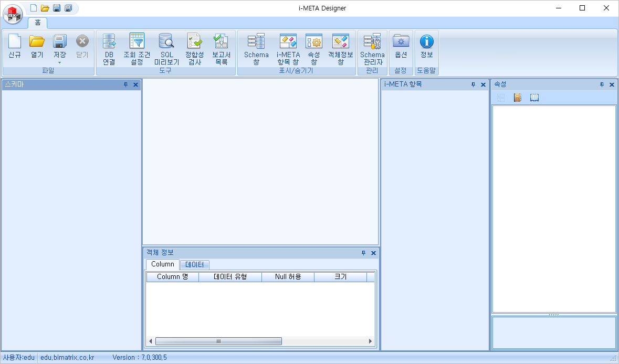619x364 pixels.
Task: Open DB 연결 connection tool
Action: (x=109, y=49)
